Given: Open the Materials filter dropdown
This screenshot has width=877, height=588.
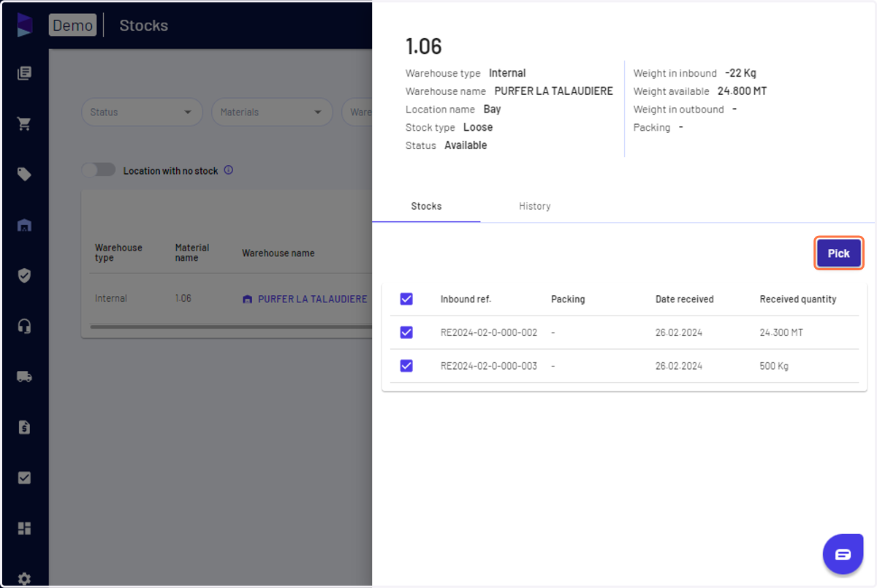Looking at the screenshot, I should (x=272, y=112).
